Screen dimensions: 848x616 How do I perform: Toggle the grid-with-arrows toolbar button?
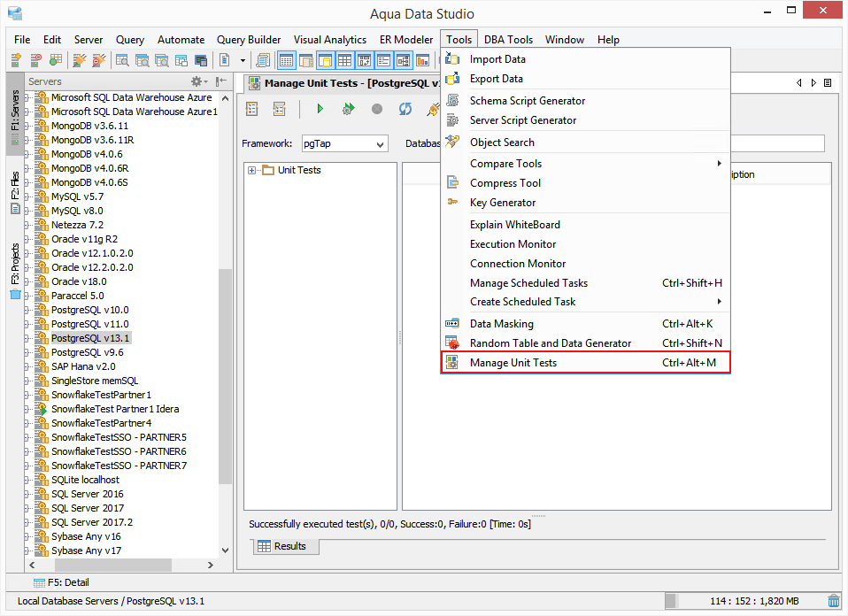pyautogui.click(x=365, y=60)
